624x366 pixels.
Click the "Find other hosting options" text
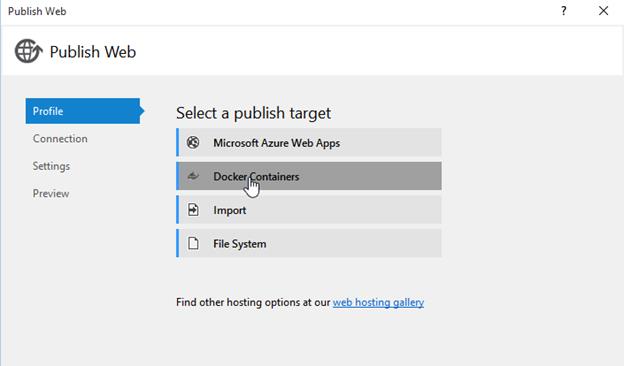[253, 302]
